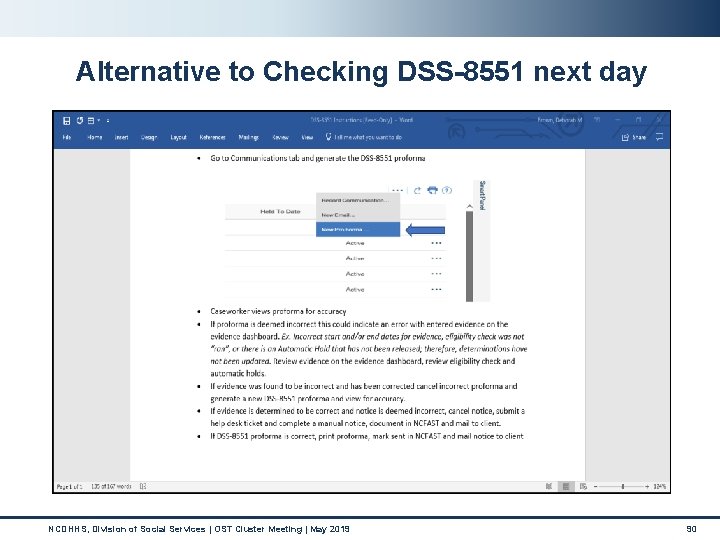This screenshot has width=720, height=540.
Task: Click the zoom percentage in the status bar
Action: click(x=659, y=486)
